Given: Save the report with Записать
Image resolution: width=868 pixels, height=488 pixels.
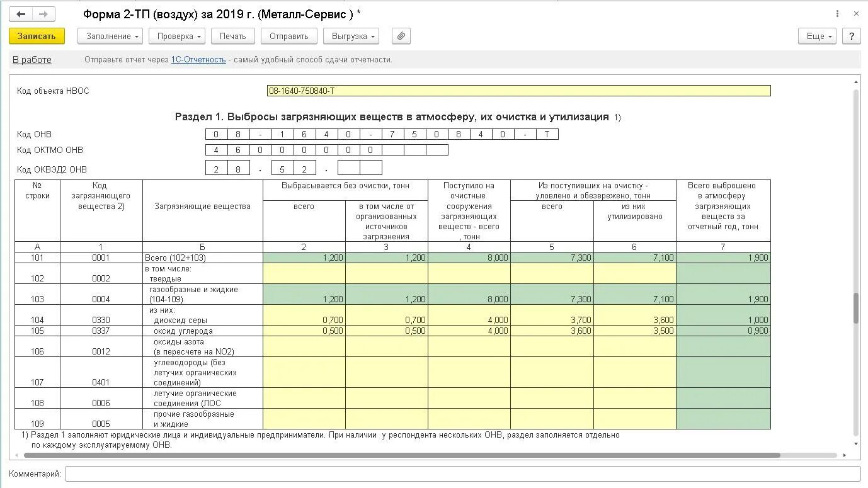Looking at the screenshot, I should [x=37, y=36].
